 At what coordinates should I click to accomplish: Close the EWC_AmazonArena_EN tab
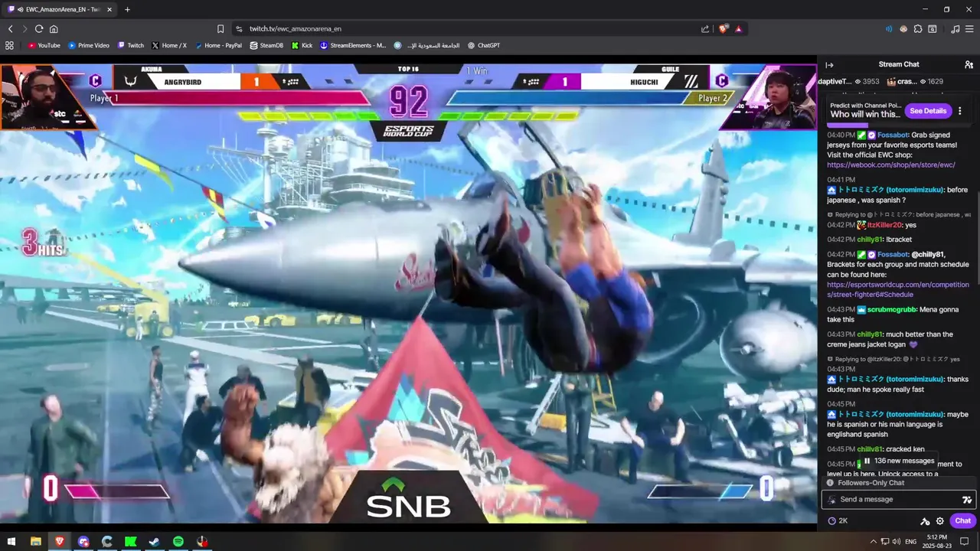(109, 9)
